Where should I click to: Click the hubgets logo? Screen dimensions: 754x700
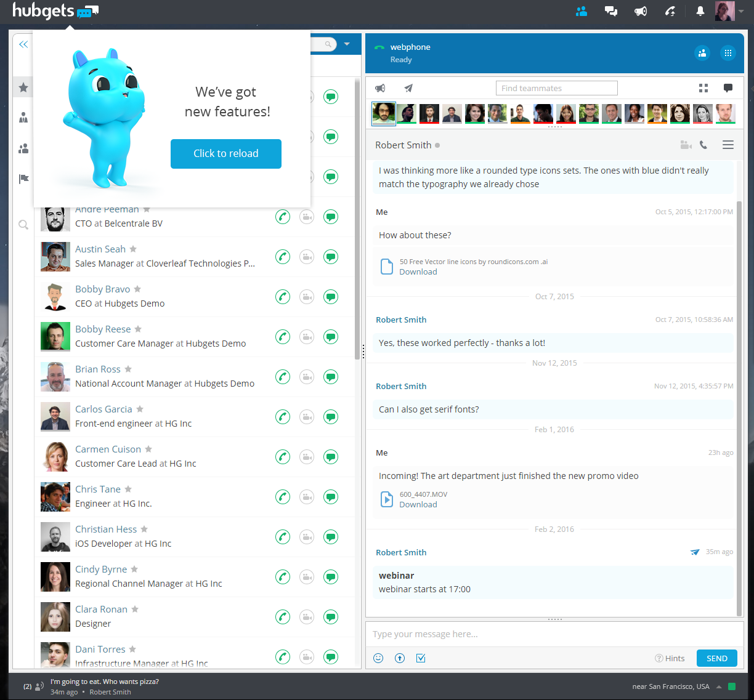click(55, 11)
